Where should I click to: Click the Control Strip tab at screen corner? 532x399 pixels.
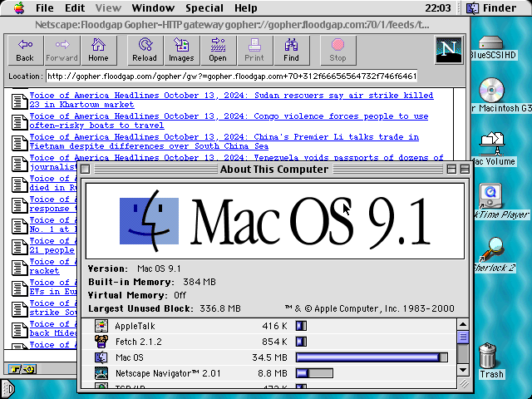[x=7, y=389]
